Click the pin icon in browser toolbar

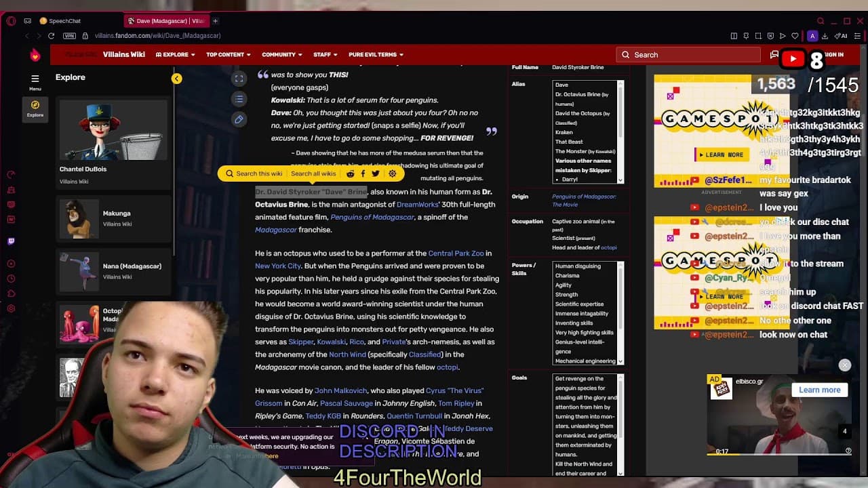746,35
